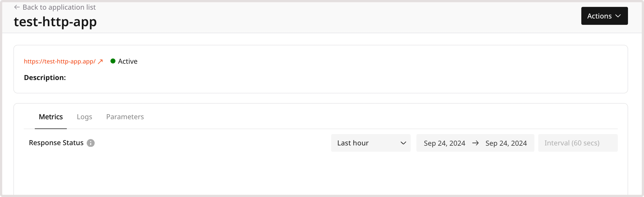Click the green Active status indicator
This screenshot has height=197, width=644.
113,61
